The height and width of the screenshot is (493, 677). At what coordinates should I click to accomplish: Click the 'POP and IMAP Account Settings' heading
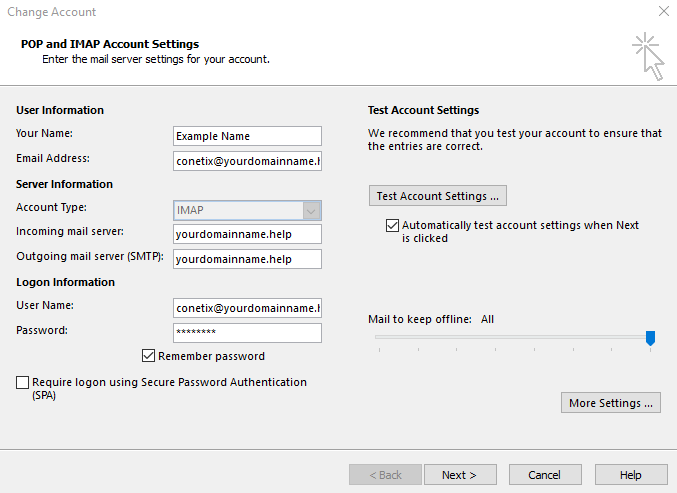(110, 44)
